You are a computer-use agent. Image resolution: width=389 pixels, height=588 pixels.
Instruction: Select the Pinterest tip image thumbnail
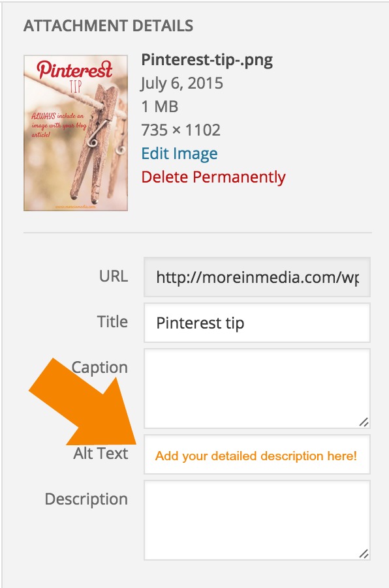pos(76,133)
